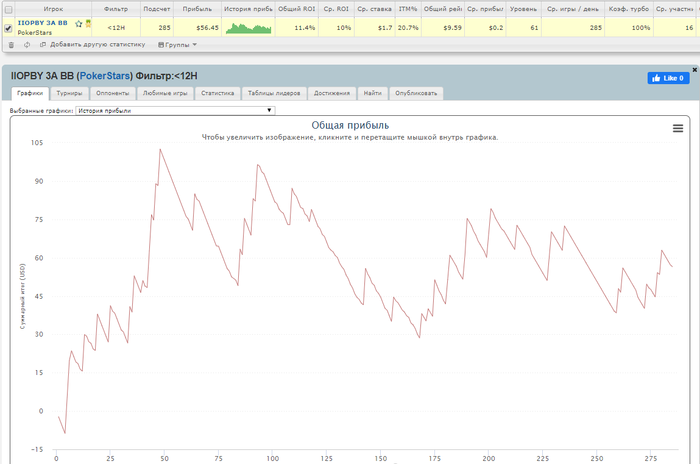This screenshot has width=700, height=464.
Task: Click the trophy badge icon beside player name
Action: click(88, 23)
